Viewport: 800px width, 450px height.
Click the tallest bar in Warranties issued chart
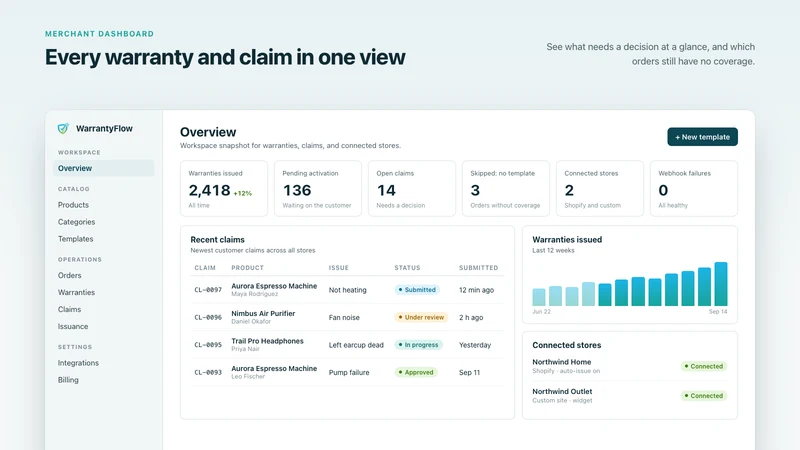721,284
